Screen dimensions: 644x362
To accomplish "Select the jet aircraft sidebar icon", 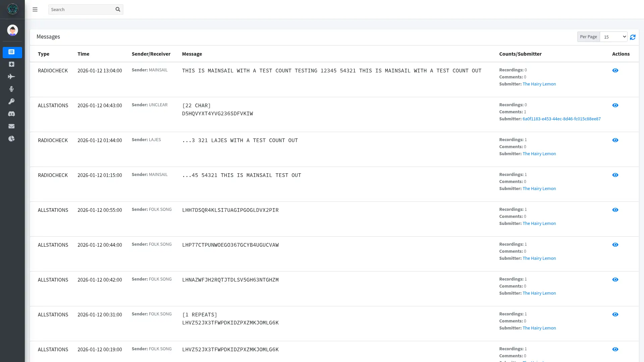I will pos(11,76).
